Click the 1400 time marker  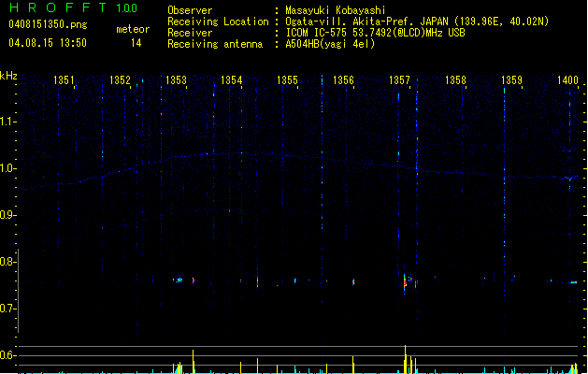click(567, 79)
